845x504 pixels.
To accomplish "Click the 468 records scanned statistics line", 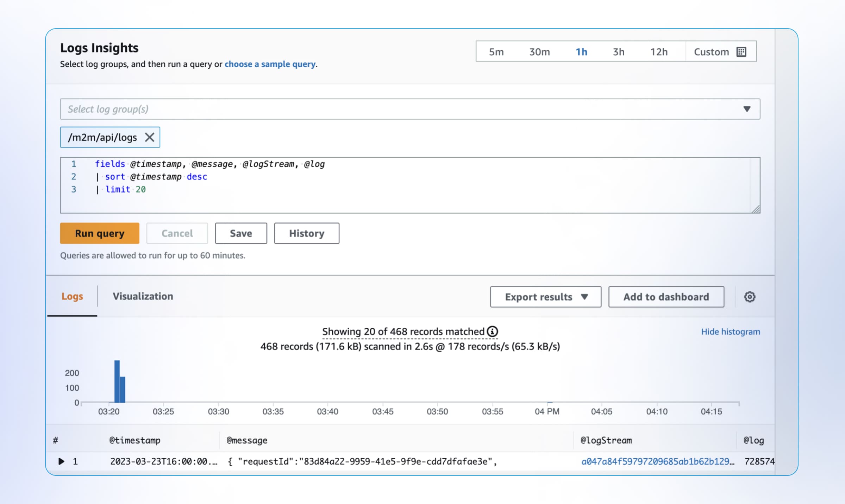I will click(x=410, y=346).
